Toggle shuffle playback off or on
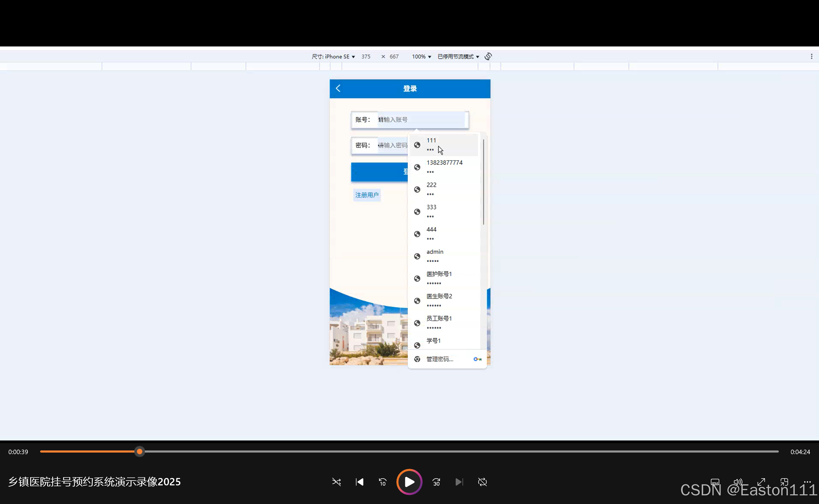This screenshot has height=504, width=819. pyautogui.click(x=336, y=482)
